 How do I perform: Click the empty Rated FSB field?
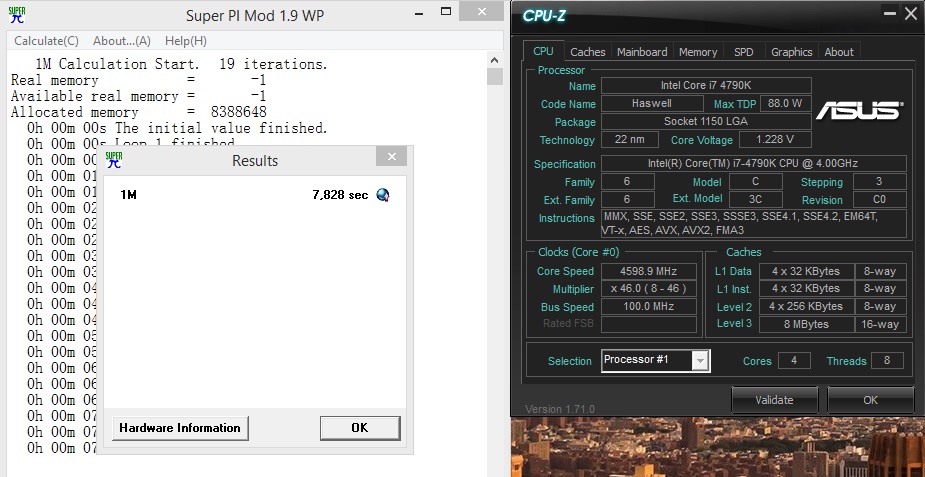(x=648, y=324)
